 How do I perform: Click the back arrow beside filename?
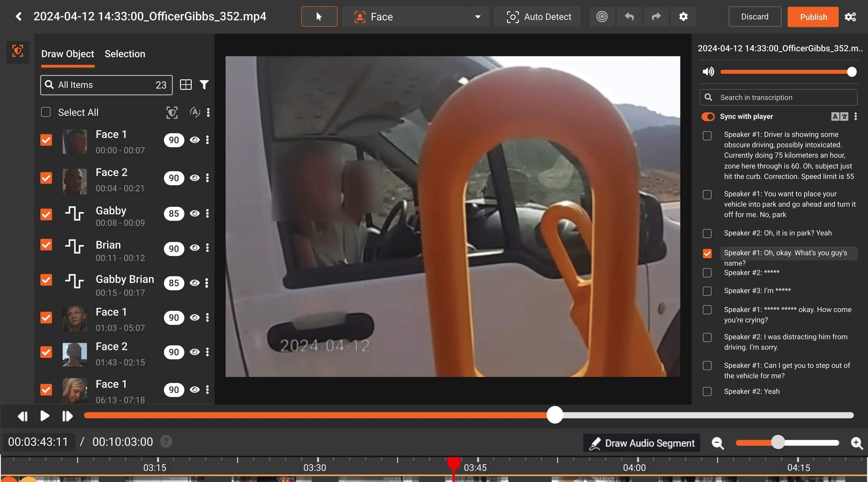[x=19, y=16]
